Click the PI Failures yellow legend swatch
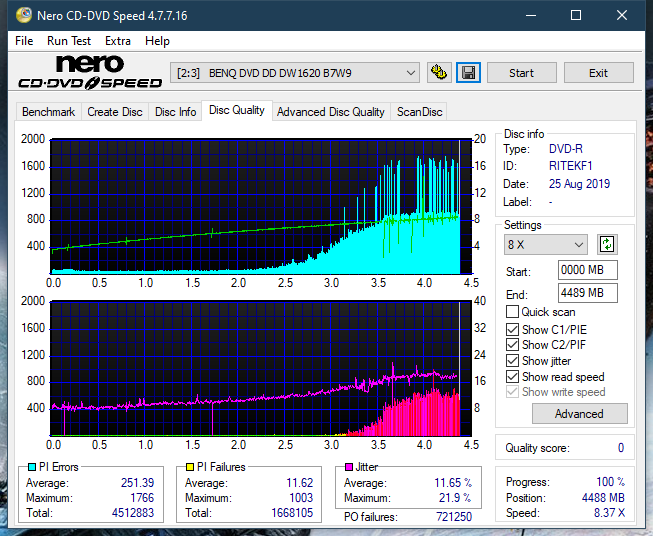The image size is (653, 536). pyautogui.click(x=190, y=467)
